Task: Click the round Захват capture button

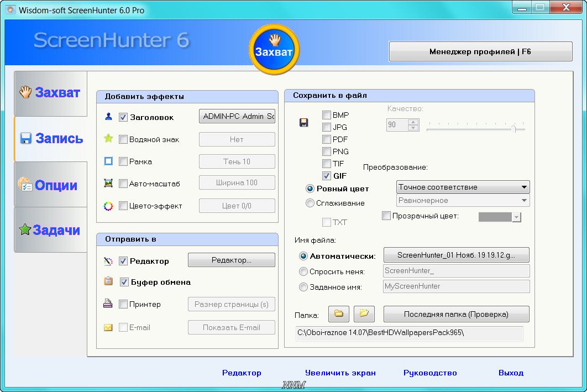Action: tap(274, 50)
